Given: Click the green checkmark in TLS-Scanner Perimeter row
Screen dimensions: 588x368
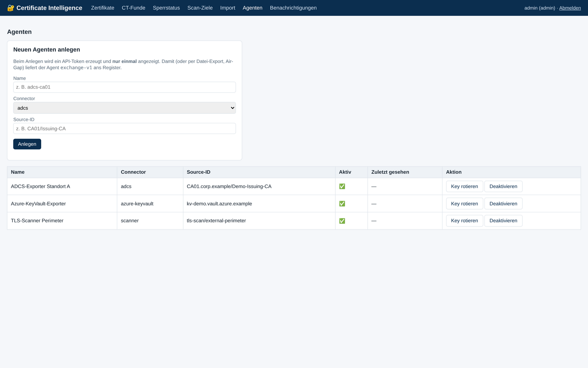Looking at the screenshot, I should [x=342, y=221].
